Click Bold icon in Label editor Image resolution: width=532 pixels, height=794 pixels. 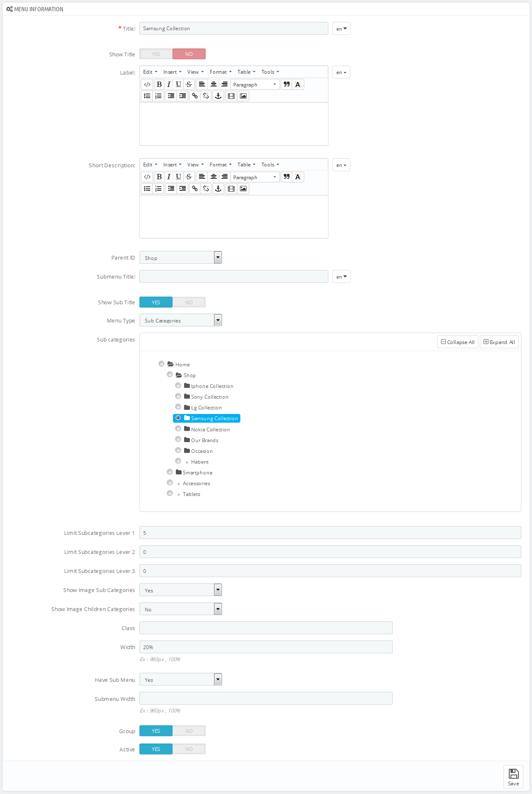tap(159, 84)
